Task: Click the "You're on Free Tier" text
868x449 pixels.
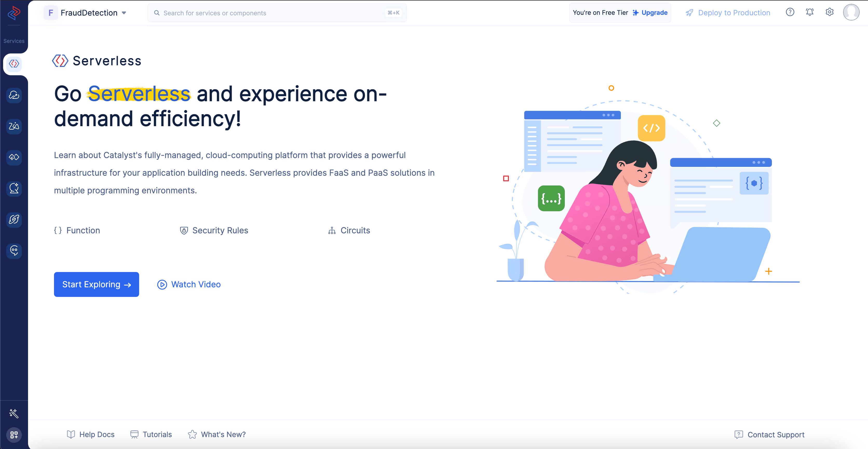Action: 600,13
